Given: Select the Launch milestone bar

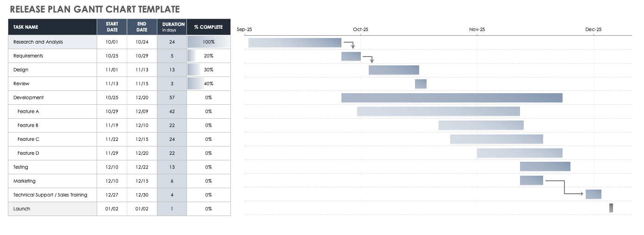Looking at the screenshot, I should (611, 208).
